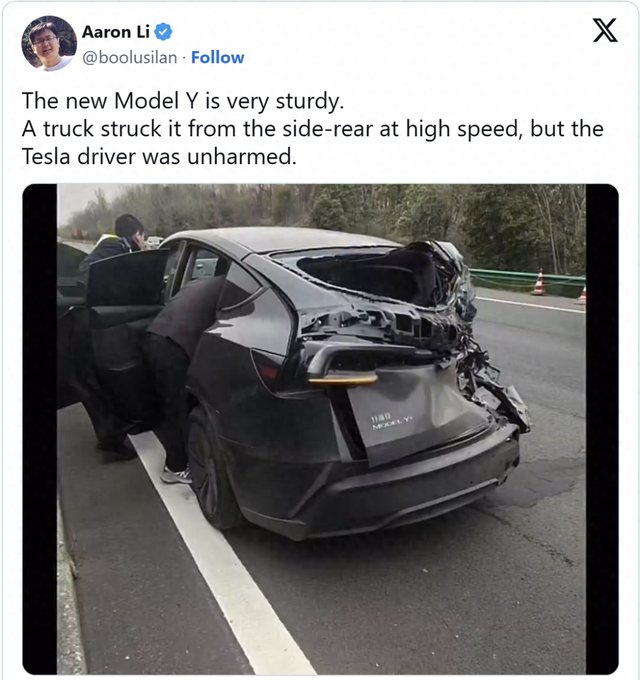Follow the @boolusilan account
Viewport: 640px width, 680px height.
pos(218,57)
